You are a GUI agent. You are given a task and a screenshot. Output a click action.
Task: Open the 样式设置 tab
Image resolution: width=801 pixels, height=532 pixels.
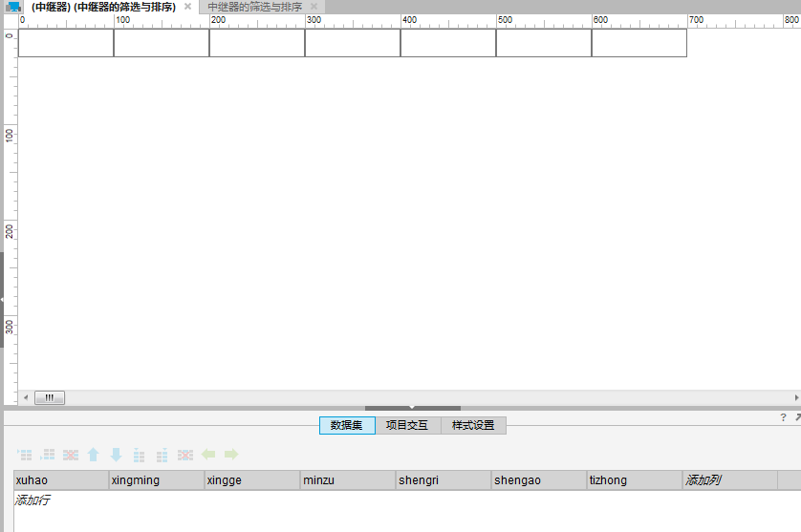(473, 425)
